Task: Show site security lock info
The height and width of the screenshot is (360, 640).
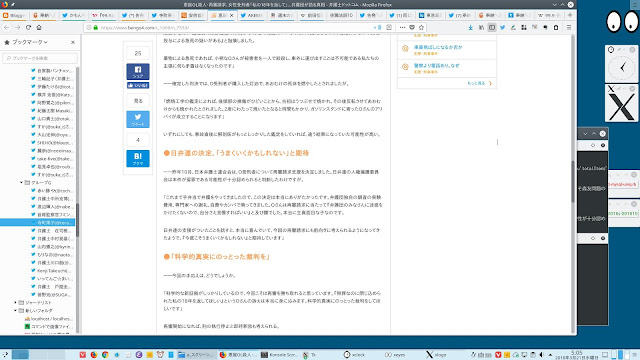Action: [96, 27]
